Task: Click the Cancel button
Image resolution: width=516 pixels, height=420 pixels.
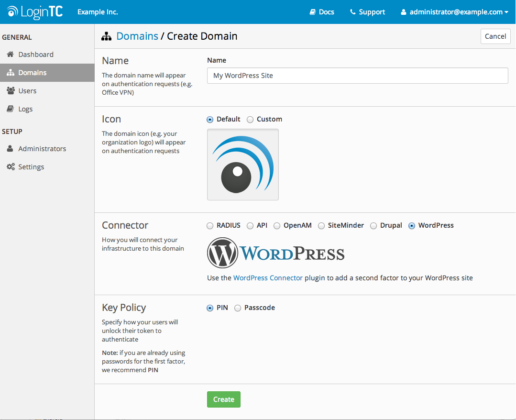Action: point(495,36)
